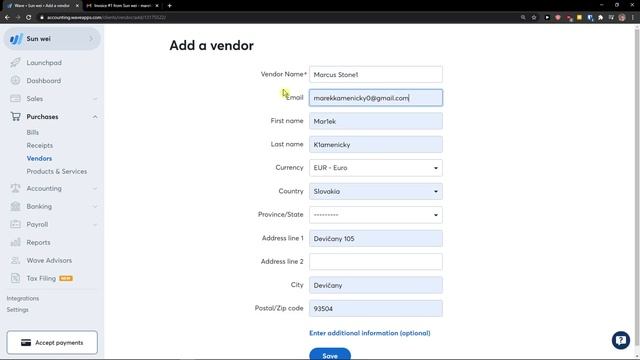Click the Wave Advisors menu label
Screen dimensions: 640x360
tap(49, 260)
